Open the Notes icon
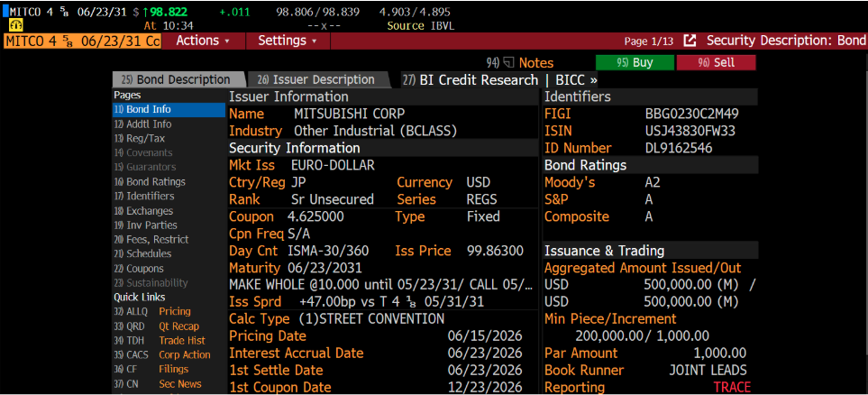868x395 pixels. point(508,63)
